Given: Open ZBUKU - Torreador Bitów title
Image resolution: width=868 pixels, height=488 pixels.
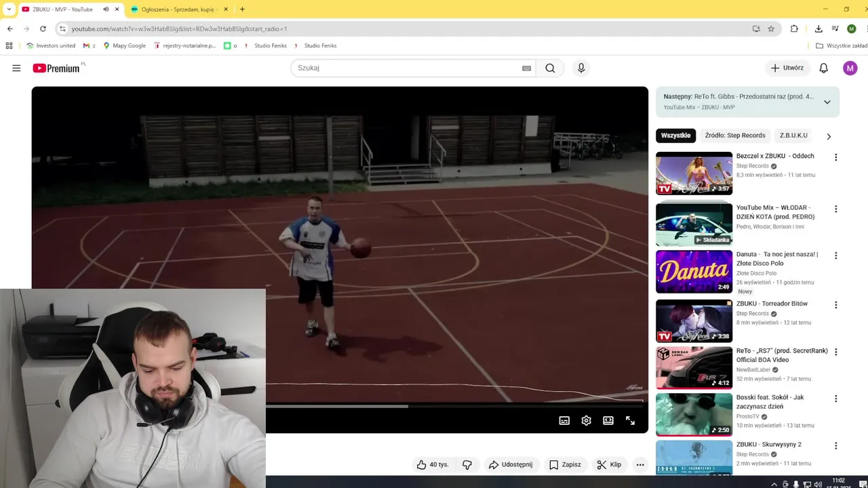Looking at the screenshot, I should [x=772, y=304].
